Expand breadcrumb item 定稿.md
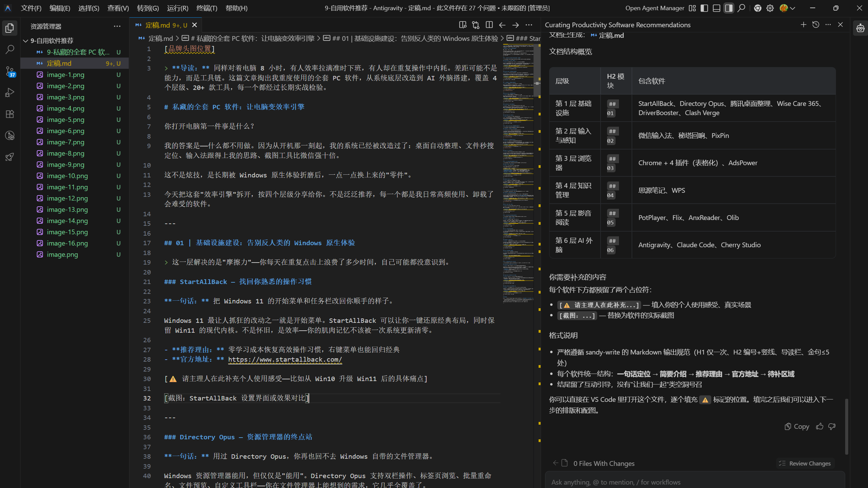868x488 pixels. [x=160, y=38]
